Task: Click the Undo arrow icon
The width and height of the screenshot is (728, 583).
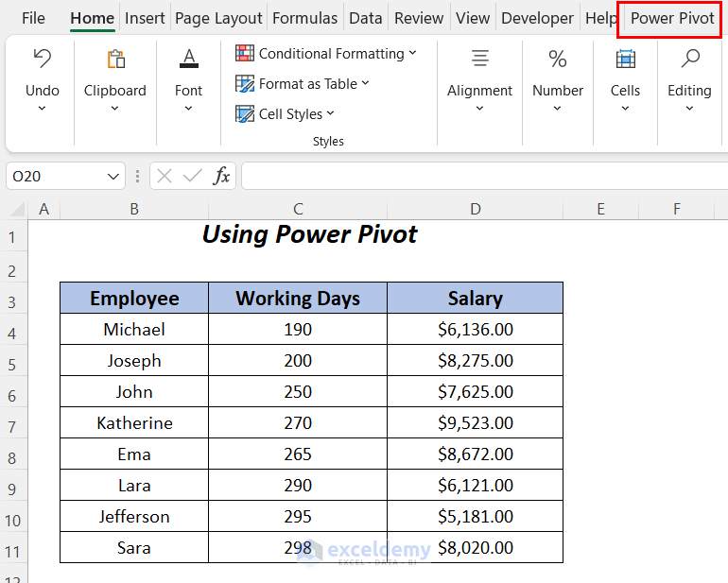Action: pos(43,59)
